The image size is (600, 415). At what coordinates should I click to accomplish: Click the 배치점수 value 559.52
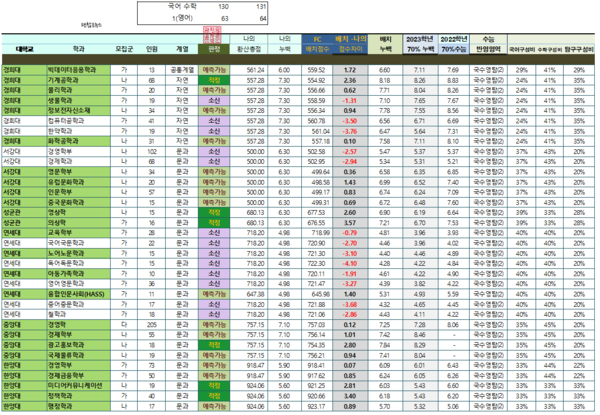(317, 70)
